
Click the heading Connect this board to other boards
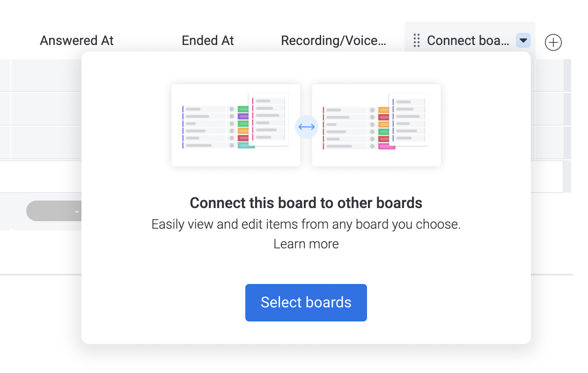tap(306, 203)
